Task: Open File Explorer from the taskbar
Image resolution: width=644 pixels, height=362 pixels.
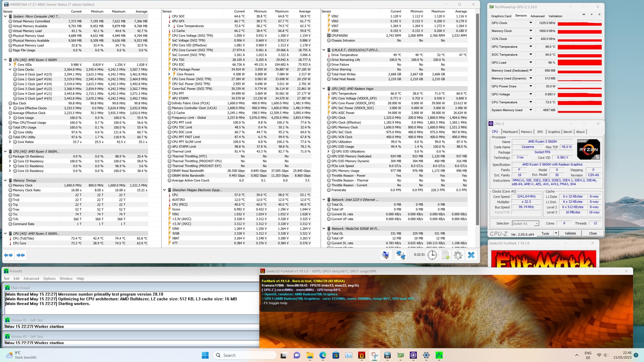Action: (x=310, y=355)
